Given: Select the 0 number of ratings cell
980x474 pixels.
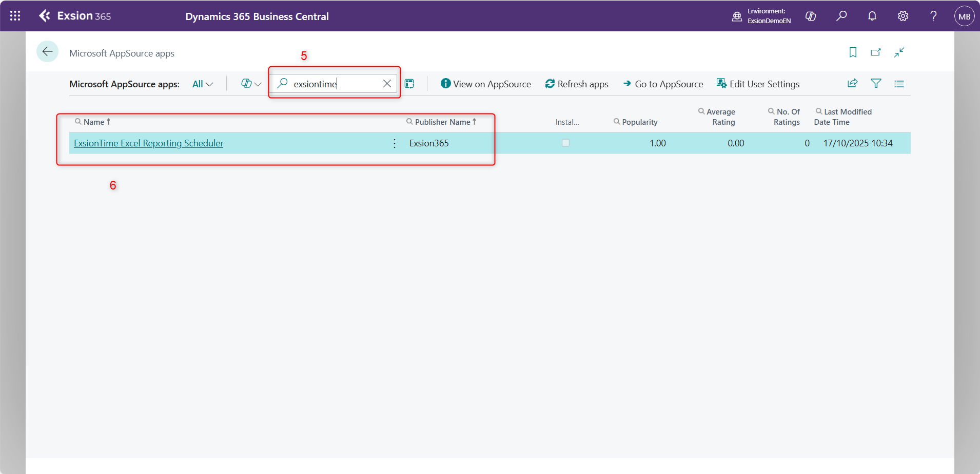Looking at the screenshot, I should point(807,143).
